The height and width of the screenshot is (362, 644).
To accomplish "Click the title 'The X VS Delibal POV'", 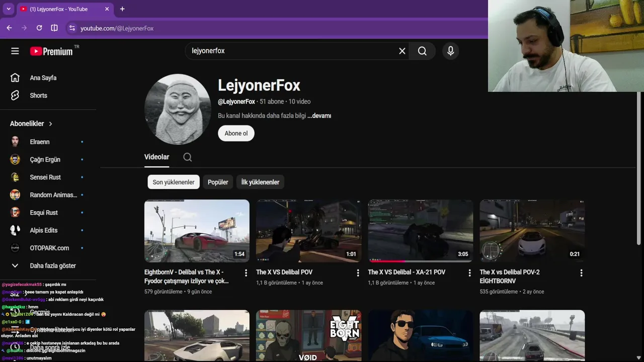I will pyautogui.click(x=284, y=272).
